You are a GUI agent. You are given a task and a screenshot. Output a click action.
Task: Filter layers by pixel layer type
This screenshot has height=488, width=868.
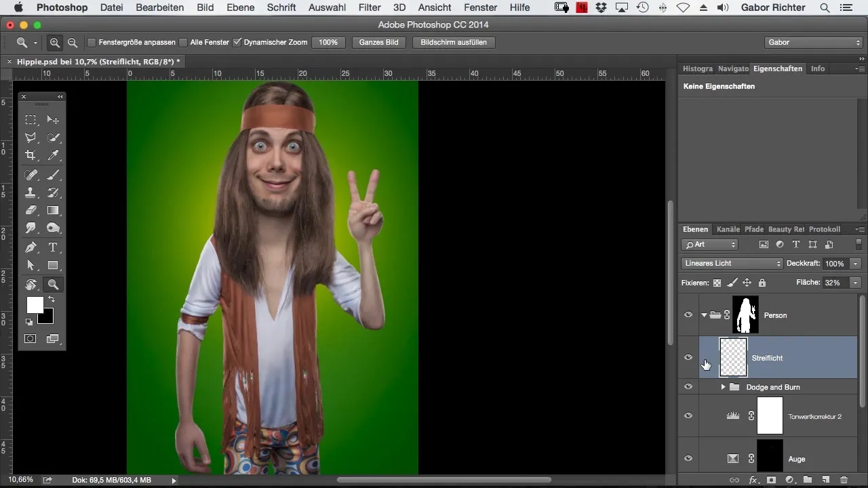coord(764,245)
